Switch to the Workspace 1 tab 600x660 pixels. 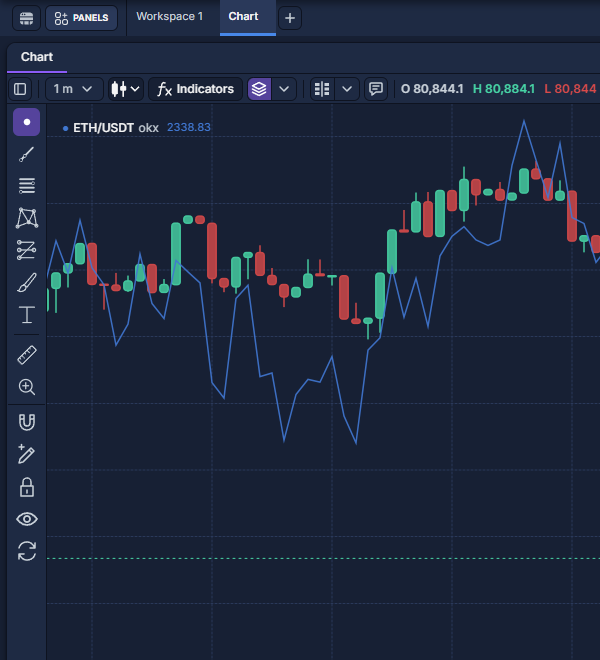(x=169, y=17)
